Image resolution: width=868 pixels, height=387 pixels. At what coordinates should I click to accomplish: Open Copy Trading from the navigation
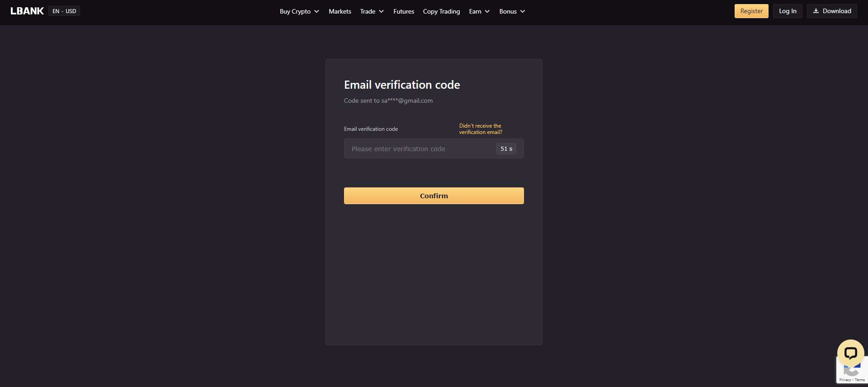441,11
